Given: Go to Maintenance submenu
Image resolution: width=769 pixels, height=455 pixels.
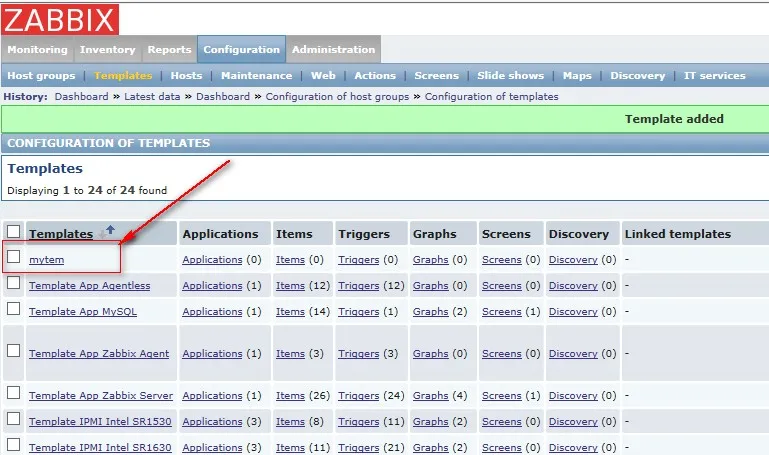Looking at the screenshot, I should (x=256, y=76).
